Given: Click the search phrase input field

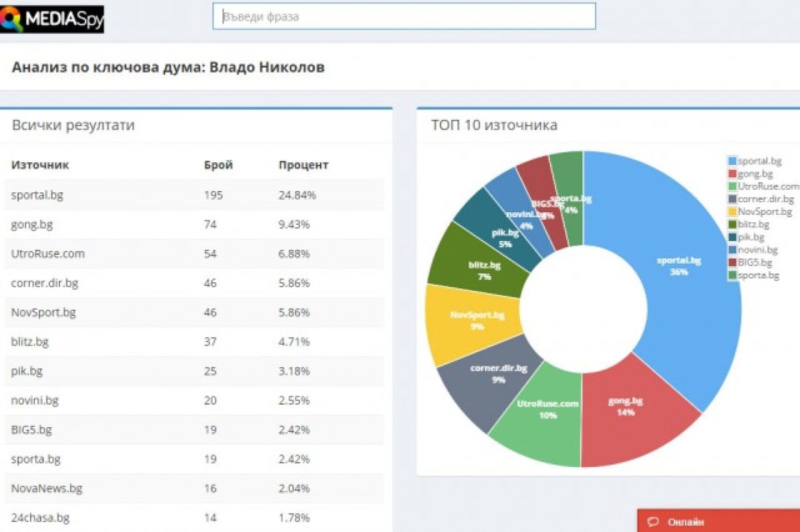Looking at the screenshot, I should click(x=404, y=16).
